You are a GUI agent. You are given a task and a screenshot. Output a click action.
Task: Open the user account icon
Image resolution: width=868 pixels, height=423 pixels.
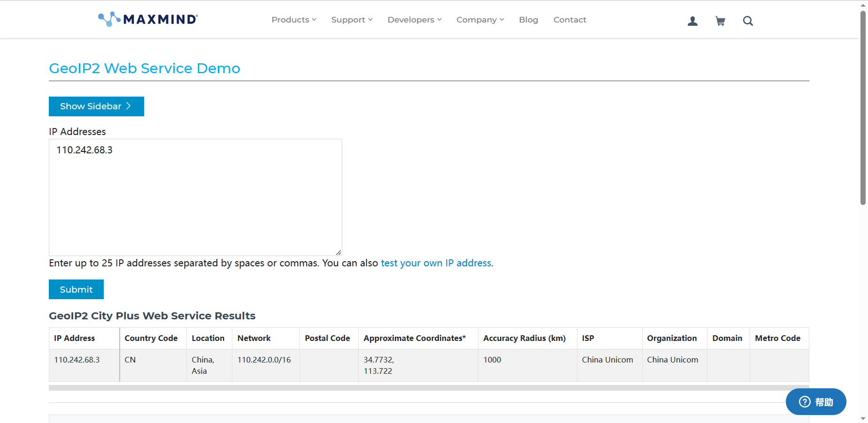click(x=692, y=21)
